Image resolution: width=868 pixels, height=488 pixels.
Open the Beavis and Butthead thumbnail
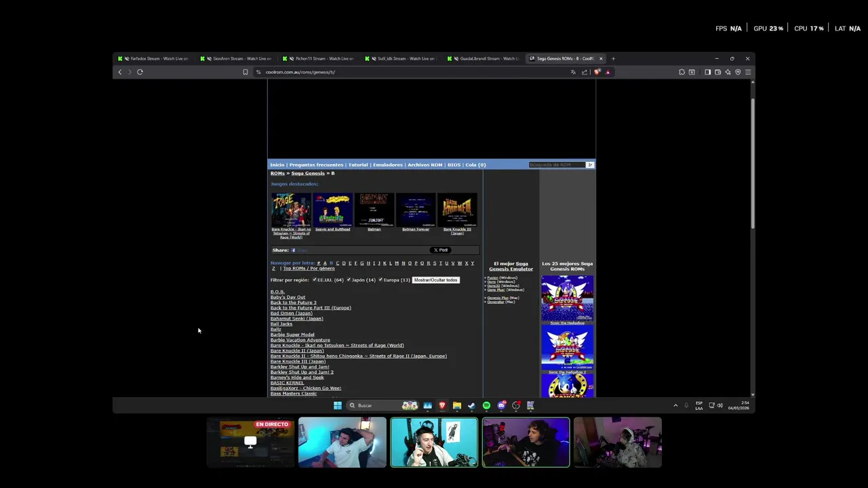[x=332, y=210]
